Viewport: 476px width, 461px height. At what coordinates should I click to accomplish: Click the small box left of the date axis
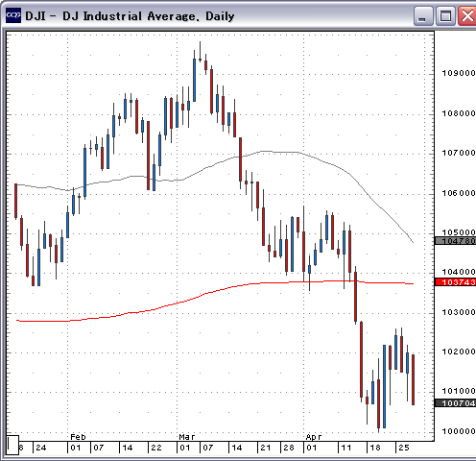tap(12, 445)
